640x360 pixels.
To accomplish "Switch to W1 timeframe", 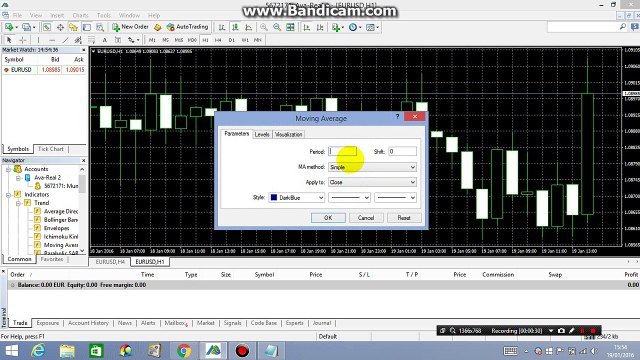I will (245, 40).
